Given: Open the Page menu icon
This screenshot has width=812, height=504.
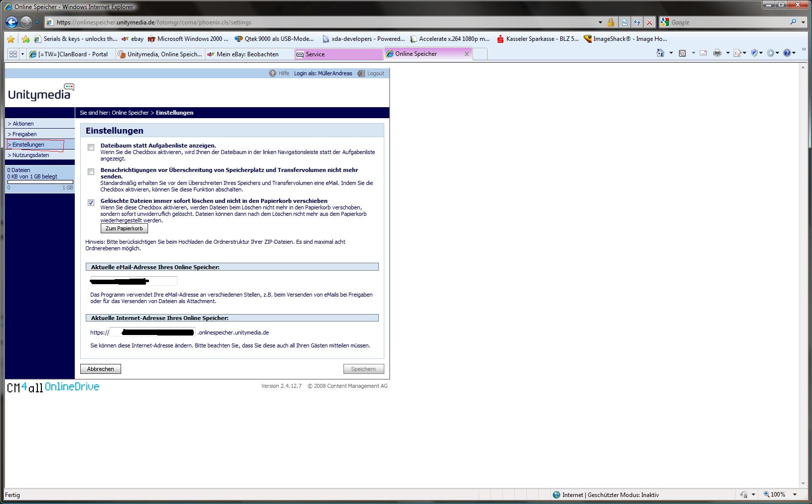Looking at the screenshot, I should pyautogui.click(x=740, y=53).
